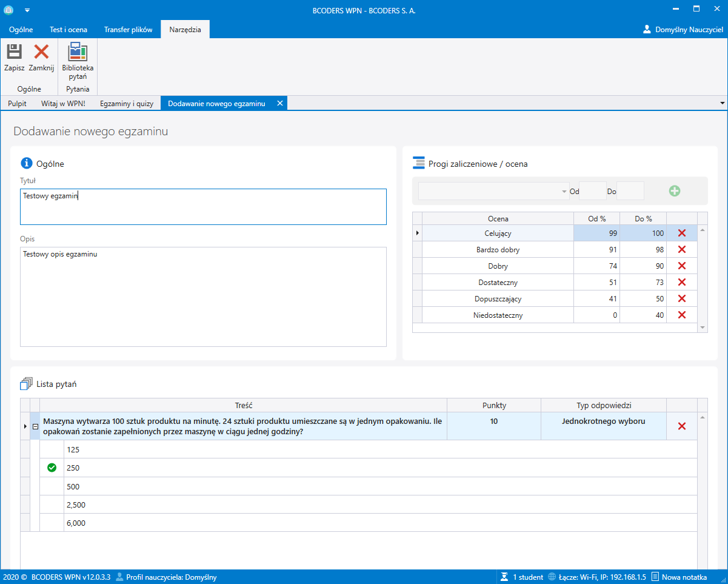Image resolution: width=728 pixels, height=584 pixels.
Task: Remove the Maszyna wytwarza question
Action: coord(682,426)
